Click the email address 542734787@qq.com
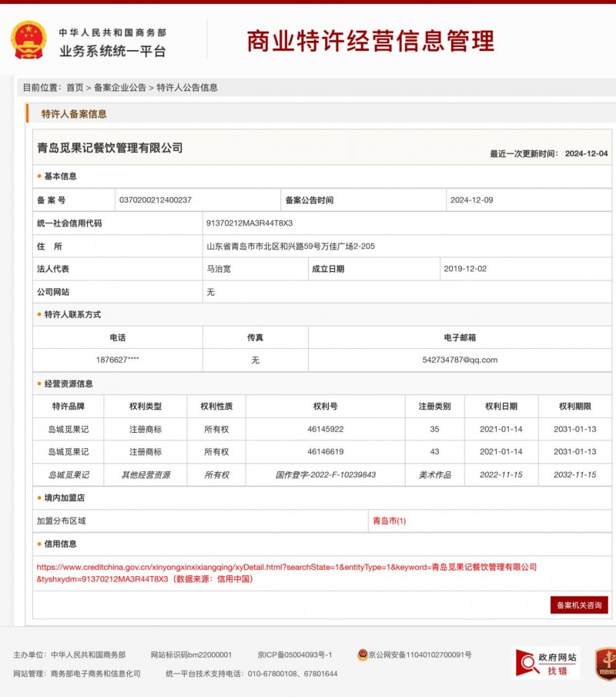 pos(460,360)
